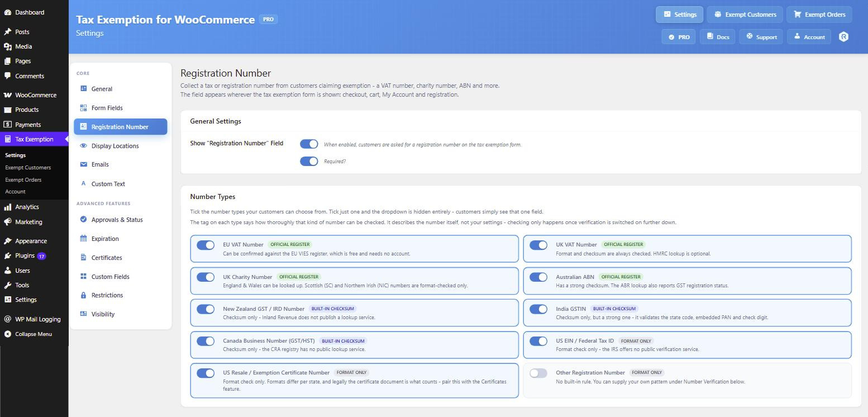
Task: Disable US Resale / Exemption Certificate toggle
Action: (206, 373)
